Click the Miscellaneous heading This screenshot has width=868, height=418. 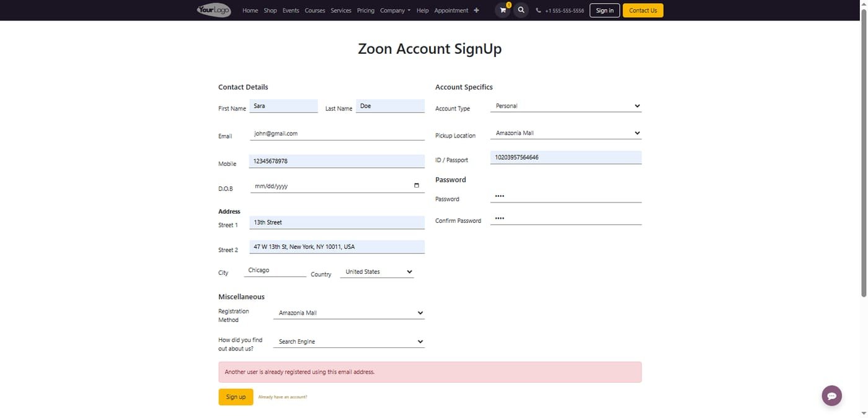[241, 297]
